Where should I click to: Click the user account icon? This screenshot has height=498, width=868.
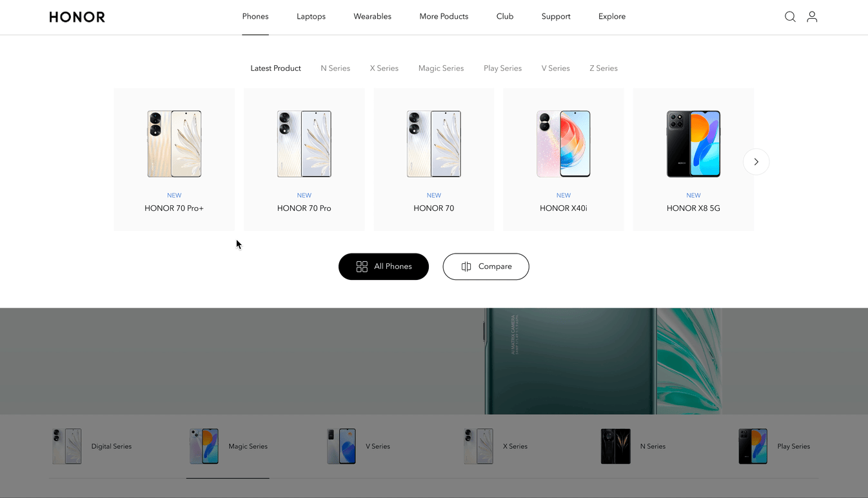pyautogui.click(x=812, y=17)
